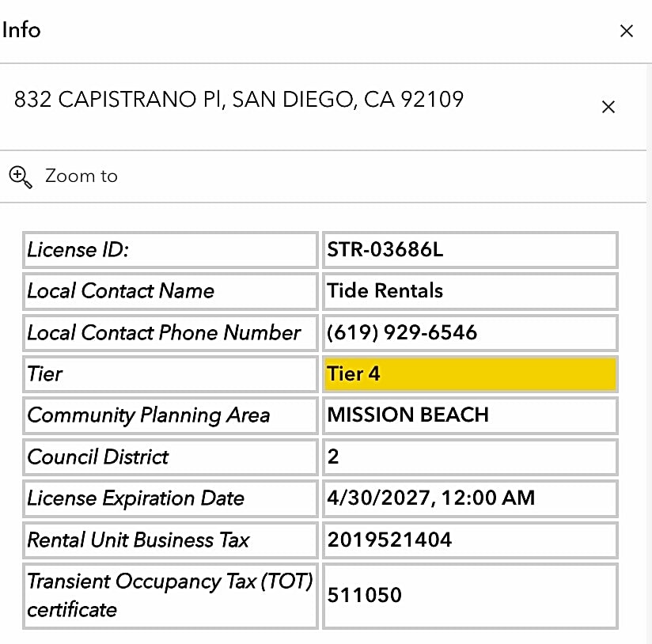
Task: Click the yellow Tier 4 cell
Action: click(470, 373)
